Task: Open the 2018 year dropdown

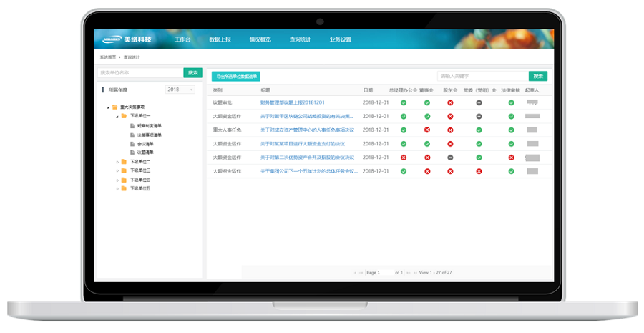Action: (x=180, y=90)
